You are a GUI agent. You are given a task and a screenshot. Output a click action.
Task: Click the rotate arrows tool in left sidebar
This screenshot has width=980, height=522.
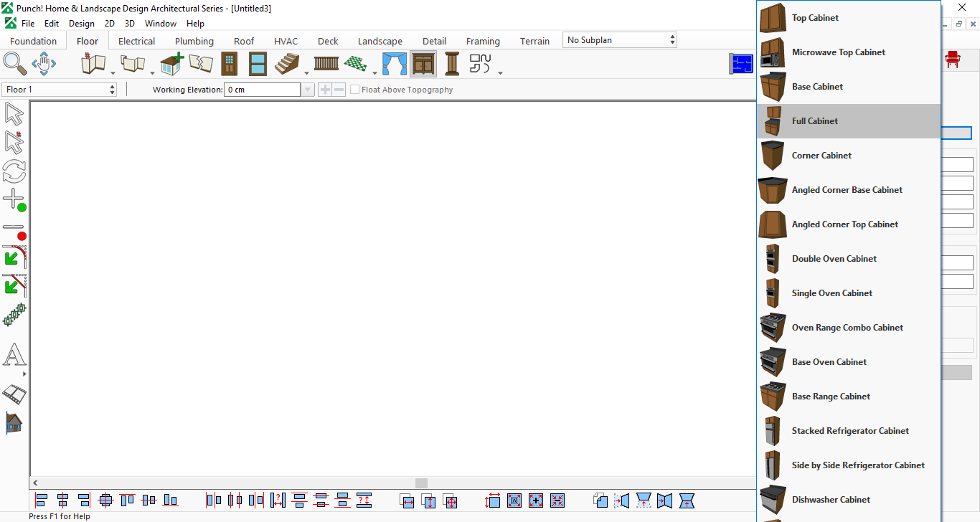(x=14, y=171)
